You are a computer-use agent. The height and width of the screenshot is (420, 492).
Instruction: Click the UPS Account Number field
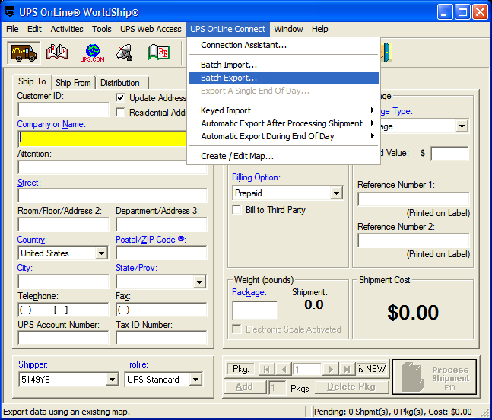point(63,338)
